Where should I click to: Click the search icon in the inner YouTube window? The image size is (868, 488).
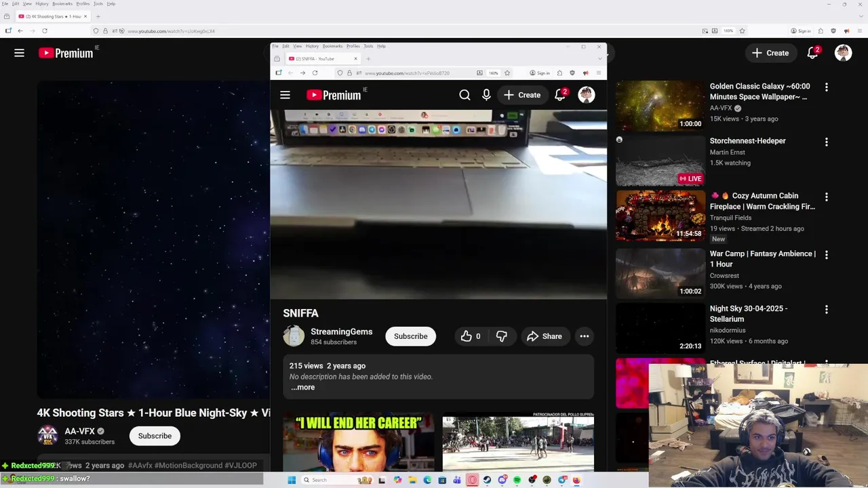coord(465,95)
